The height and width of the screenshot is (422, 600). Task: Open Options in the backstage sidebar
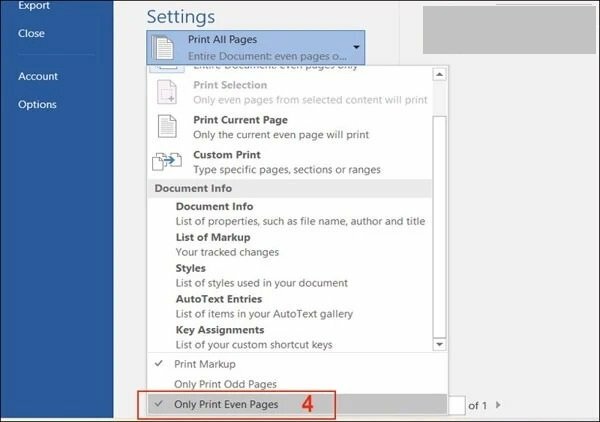37,104
